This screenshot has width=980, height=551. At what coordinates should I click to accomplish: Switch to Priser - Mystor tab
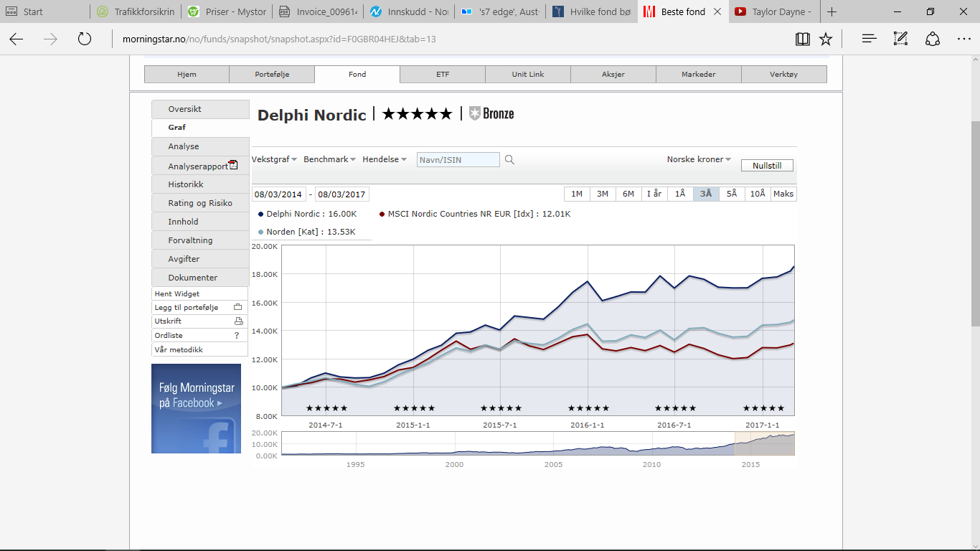click(226, 11)
